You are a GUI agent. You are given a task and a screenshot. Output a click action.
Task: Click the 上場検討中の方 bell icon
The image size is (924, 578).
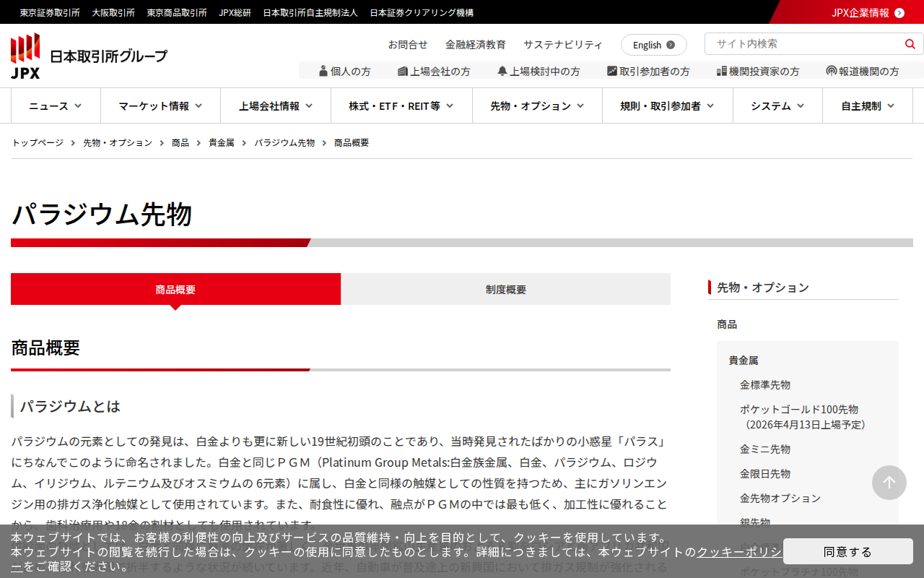click(502, 71)
